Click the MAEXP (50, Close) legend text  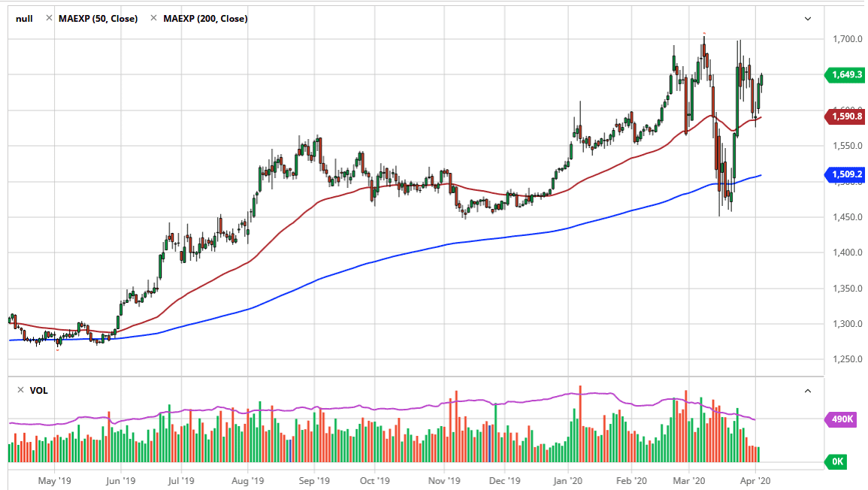98,18
